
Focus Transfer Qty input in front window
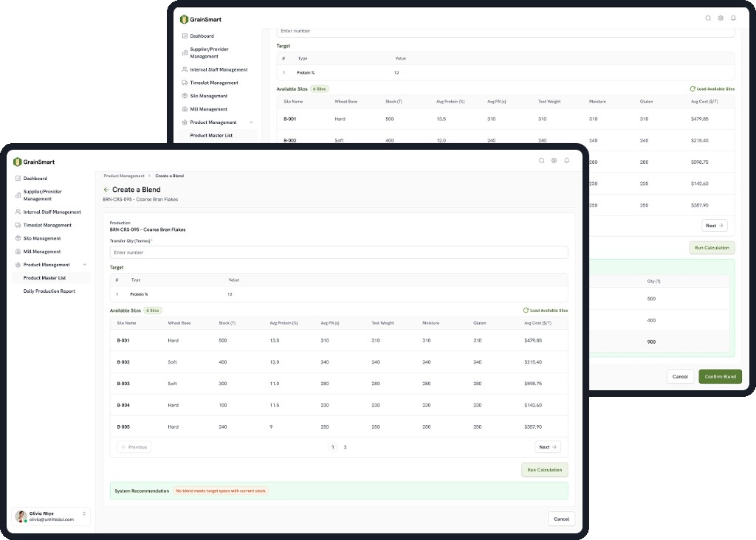click(339, 252)
